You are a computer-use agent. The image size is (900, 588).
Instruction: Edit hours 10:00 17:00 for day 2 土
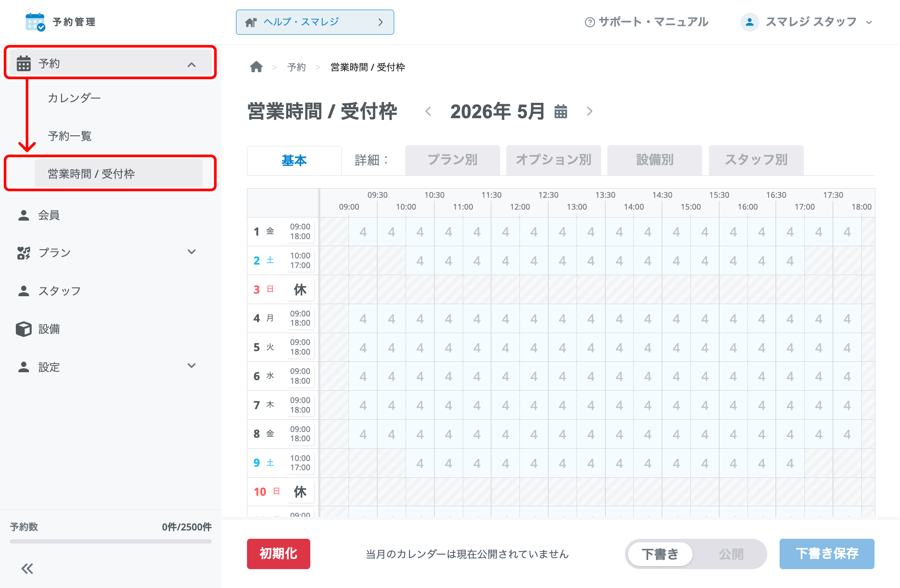point(300,261)
